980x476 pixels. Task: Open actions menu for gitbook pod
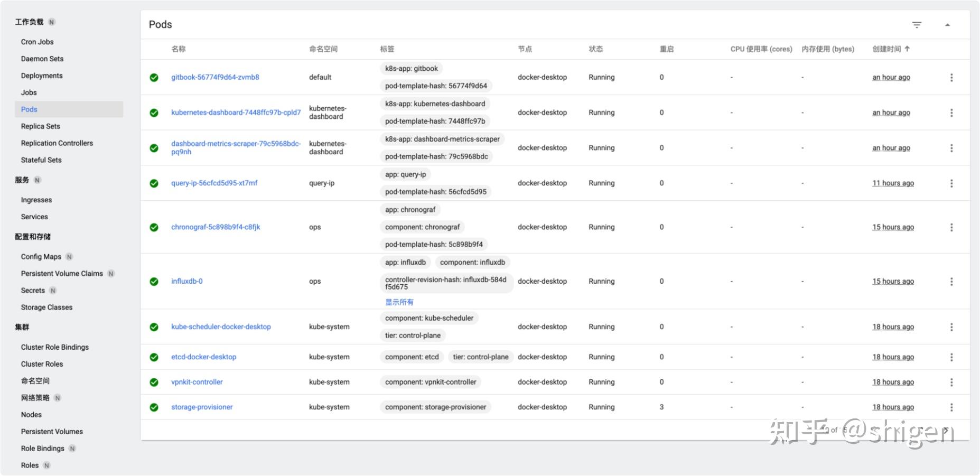click(x=951, y=78)
